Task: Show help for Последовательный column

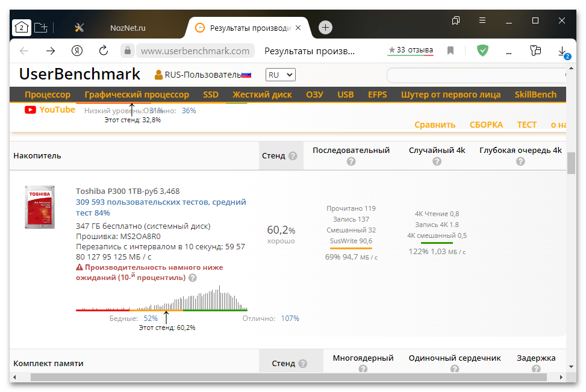Action: [x=351, y=161]
